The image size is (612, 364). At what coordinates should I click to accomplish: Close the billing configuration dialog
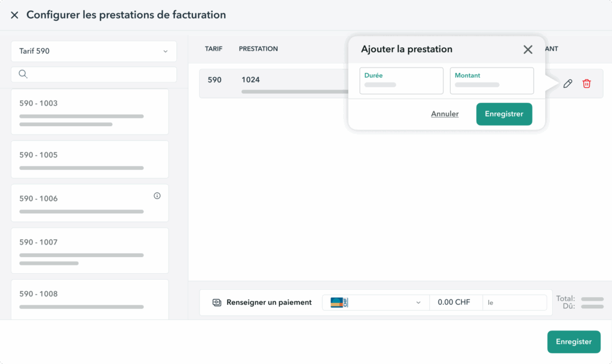[x=14, y=15]
